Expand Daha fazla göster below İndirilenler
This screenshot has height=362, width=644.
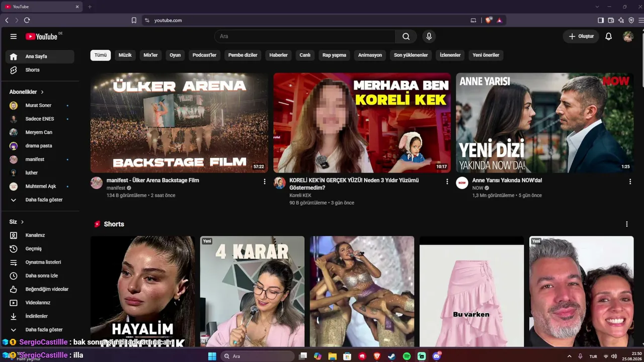point(40,330)
